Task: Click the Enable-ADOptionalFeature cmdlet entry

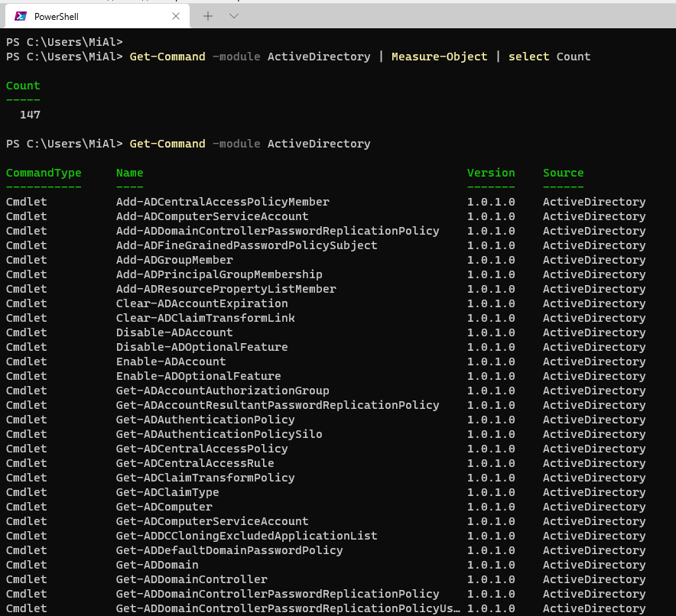Action: pos(198,376)
